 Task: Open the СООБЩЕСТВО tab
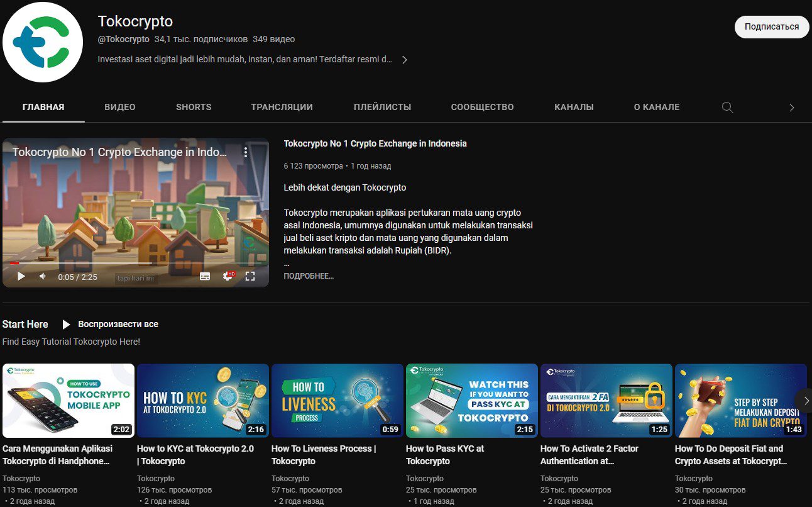482,107
